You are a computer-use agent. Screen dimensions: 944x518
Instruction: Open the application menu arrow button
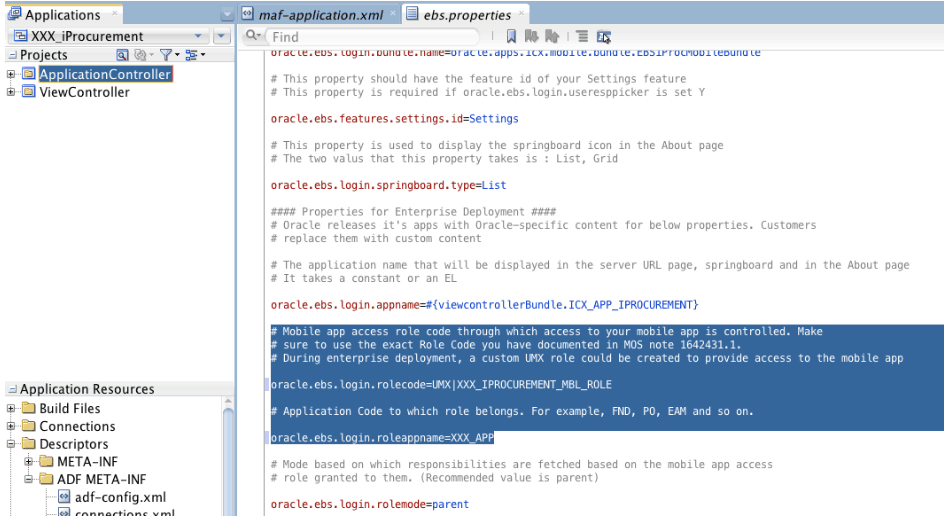point(222,36)
